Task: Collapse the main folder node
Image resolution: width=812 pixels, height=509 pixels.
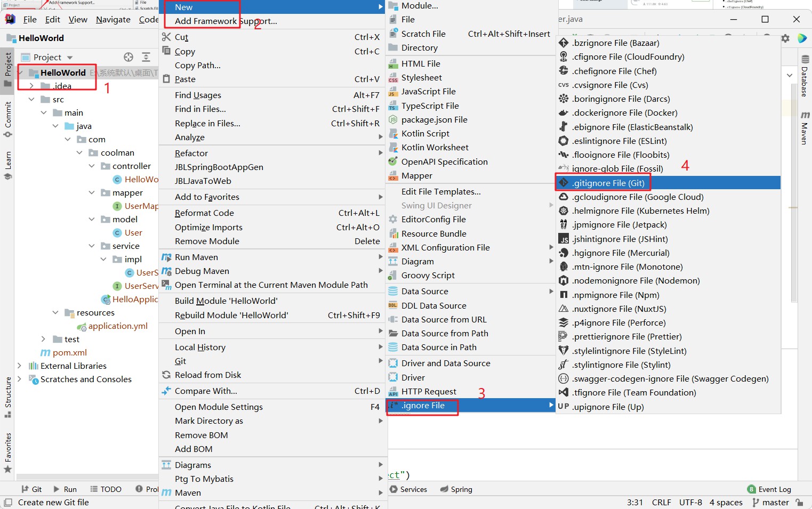Action: pos(44,112)
